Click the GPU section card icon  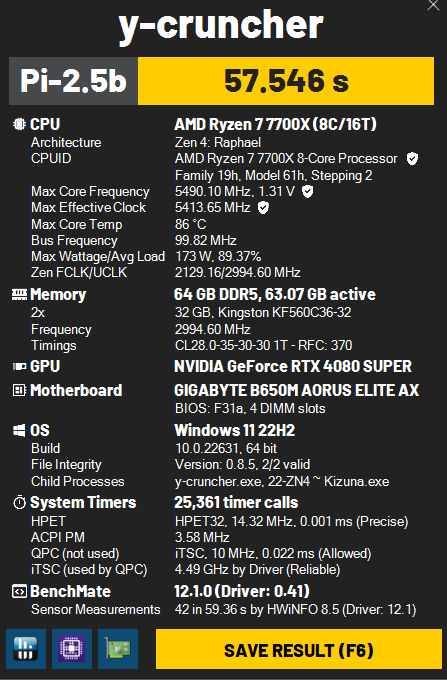point(19,367)
